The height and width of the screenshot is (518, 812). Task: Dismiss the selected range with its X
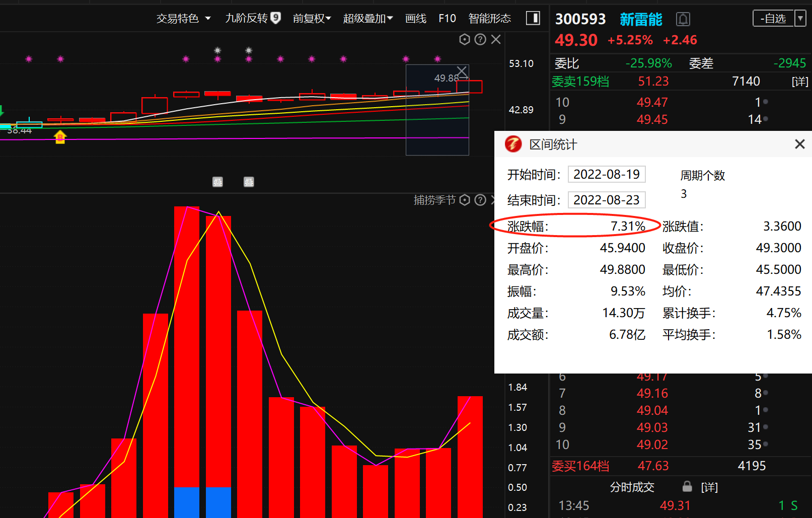click(462, 72)
